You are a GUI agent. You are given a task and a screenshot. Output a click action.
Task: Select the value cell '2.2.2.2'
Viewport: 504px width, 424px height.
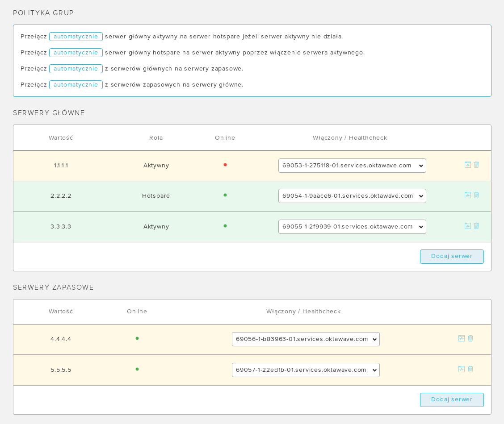point(61,196)
